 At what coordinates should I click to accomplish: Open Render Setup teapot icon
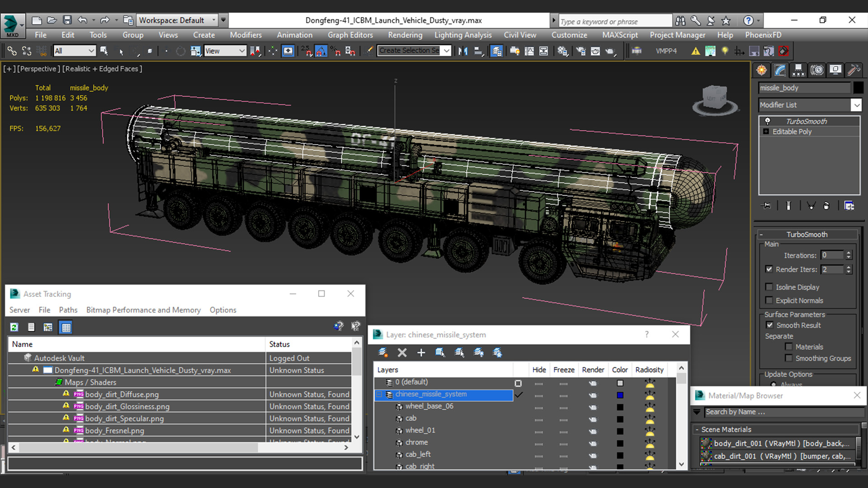click(x=581, y=51)
